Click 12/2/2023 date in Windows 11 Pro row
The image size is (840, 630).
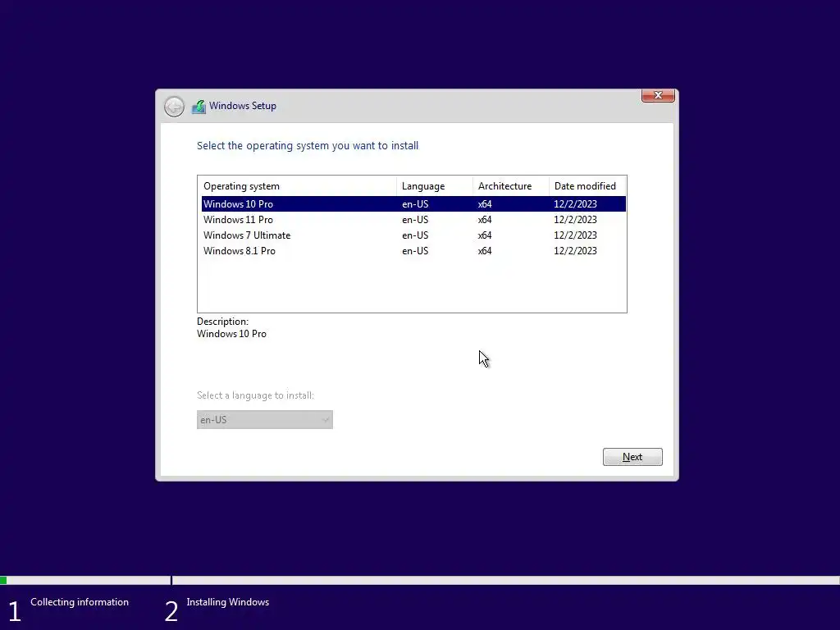coord(575,220)
